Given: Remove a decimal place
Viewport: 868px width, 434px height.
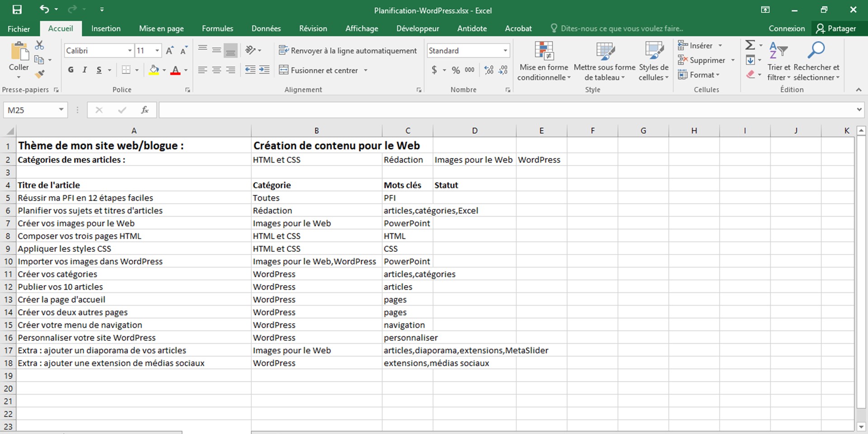Looking at the screenshot, I should (503, 70).
